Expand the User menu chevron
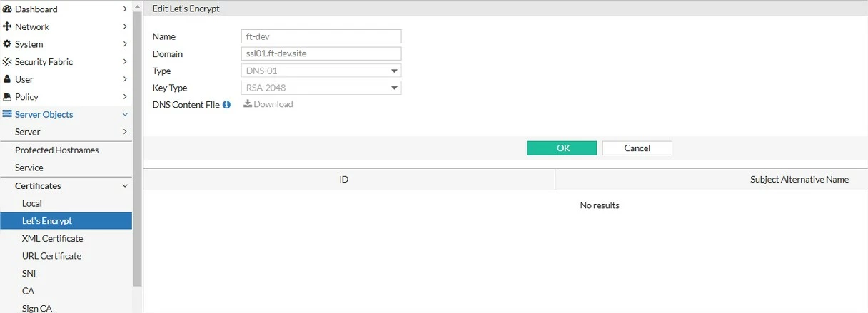 (x=125, y=79)
